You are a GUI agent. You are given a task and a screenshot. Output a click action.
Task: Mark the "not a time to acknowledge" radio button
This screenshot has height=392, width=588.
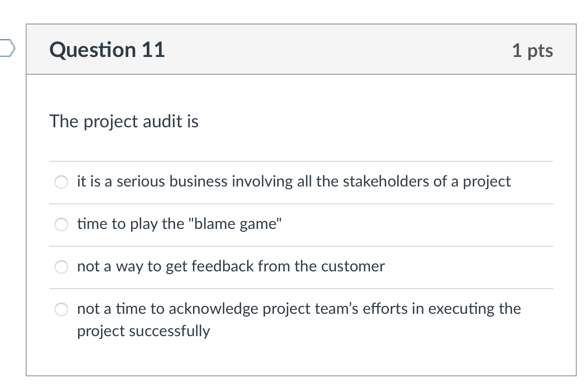61,309
